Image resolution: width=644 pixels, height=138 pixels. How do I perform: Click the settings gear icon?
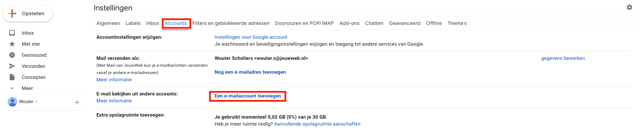coord(629,7)
